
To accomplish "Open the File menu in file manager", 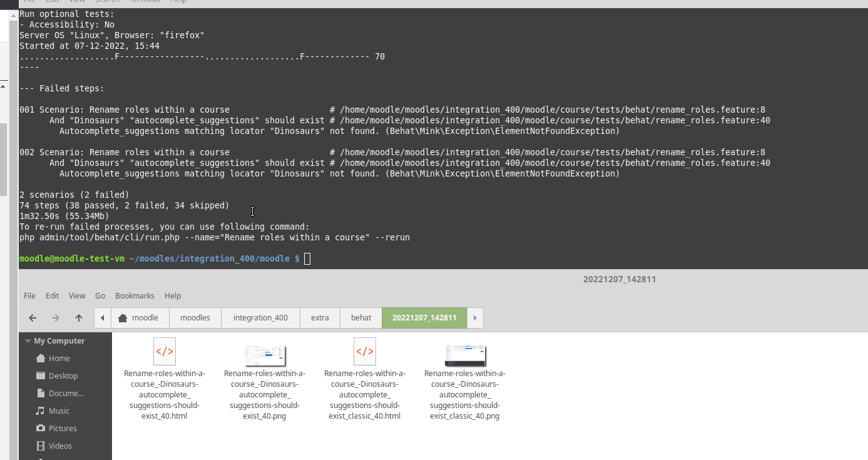I will click(29, 295).
